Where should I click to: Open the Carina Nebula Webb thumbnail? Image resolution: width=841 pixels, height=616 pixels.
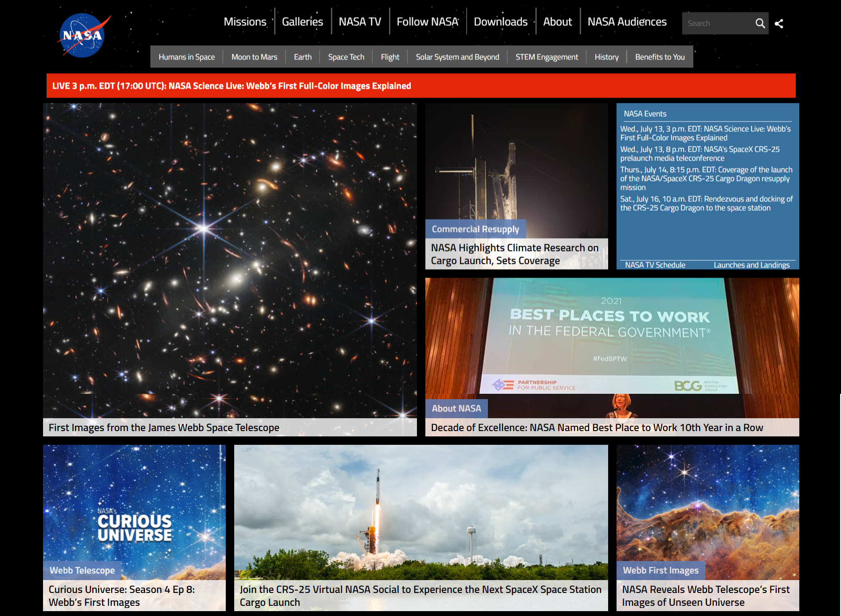pyautogui.click(x=707, y=503)
